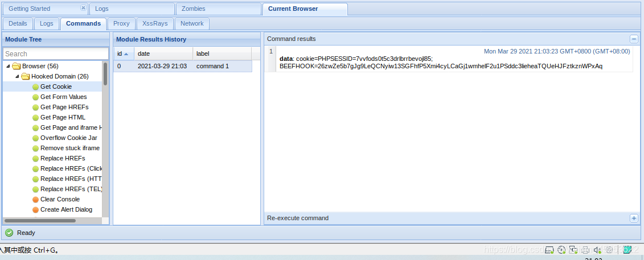The image size is (644, 260).
Task: Select the Clear Console module
Action: tap(60, 199)
